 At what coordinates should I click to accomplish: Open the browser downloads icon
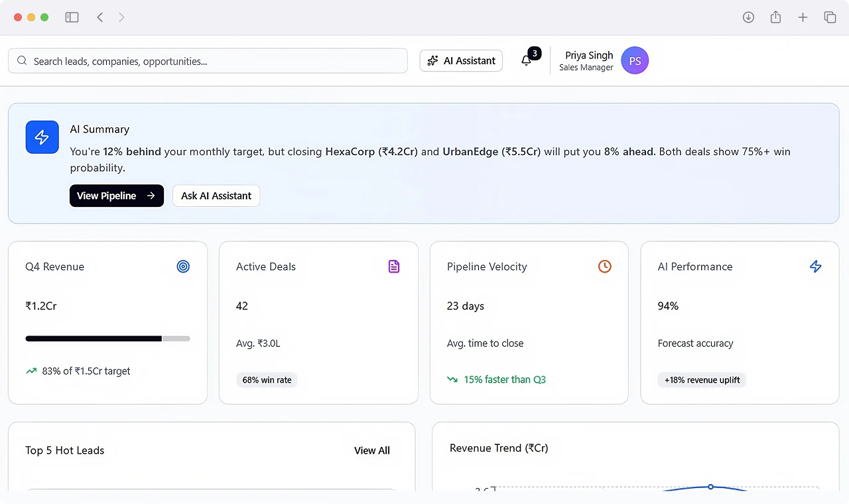point(748,17)
